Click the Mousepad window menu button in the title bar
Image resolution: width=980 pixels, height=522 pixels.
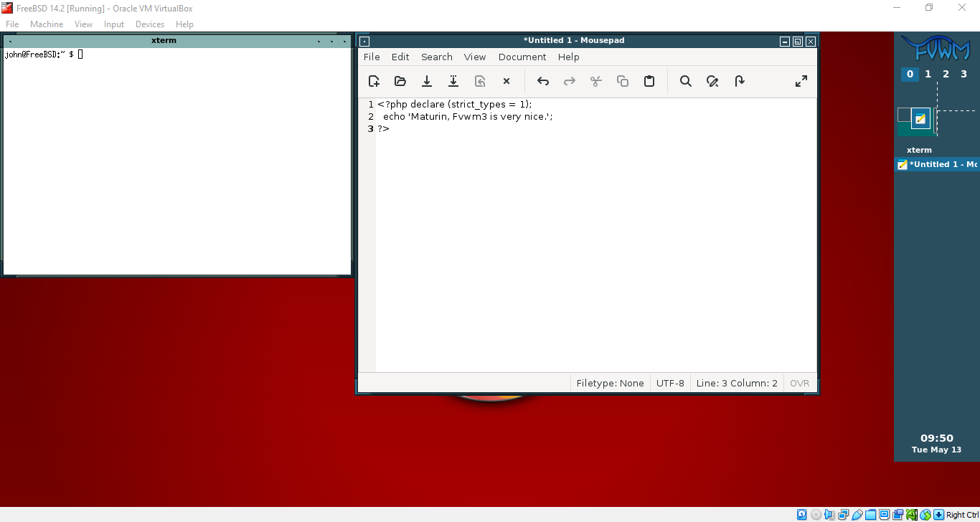(x=364, y=42)
